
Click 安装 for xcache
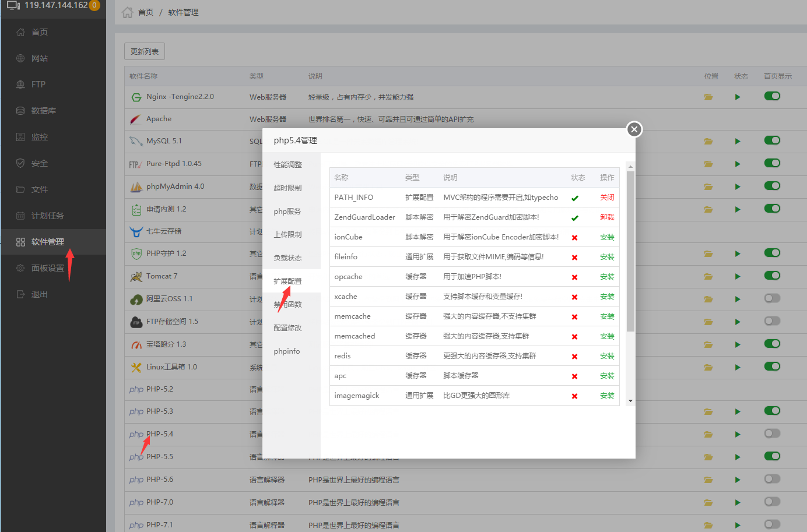tap(607, 297)
